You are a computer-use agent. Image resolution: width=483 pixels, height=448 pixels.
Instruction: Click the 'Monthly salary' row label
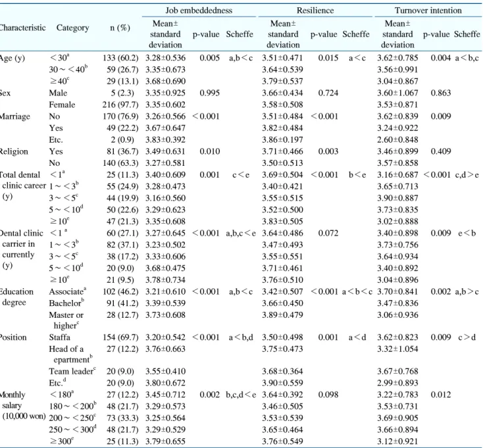click(x=13, y=400)
